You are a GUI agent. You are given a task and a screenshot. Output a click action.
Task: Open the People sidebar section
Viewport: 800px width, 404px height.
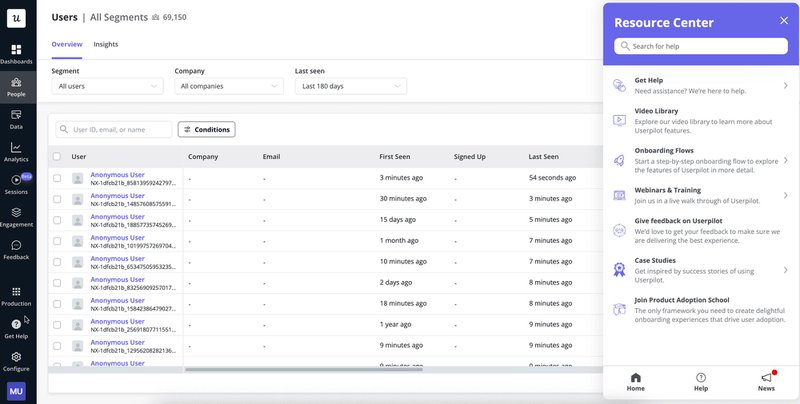tap(16, 87)
